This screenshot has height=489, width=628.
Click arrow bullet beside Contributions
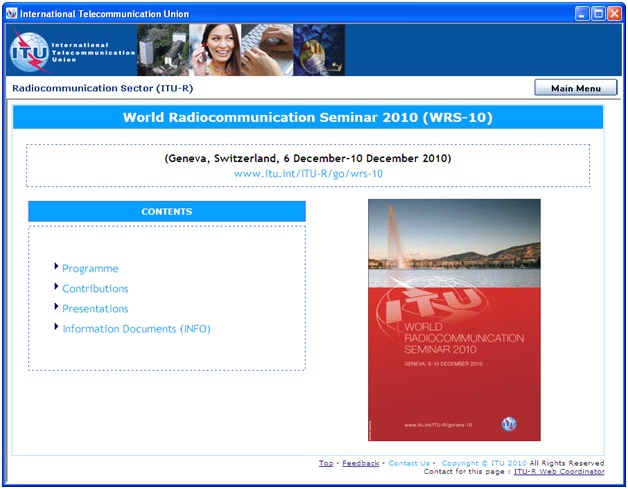(56, 286)
